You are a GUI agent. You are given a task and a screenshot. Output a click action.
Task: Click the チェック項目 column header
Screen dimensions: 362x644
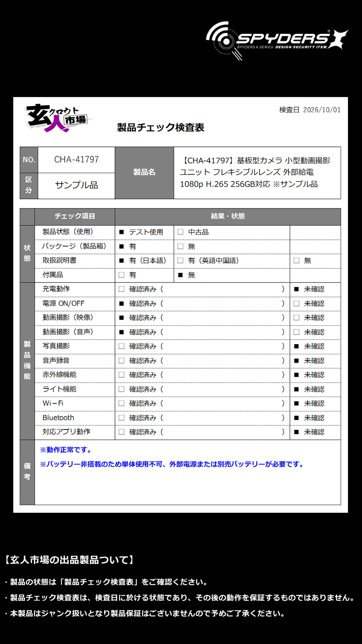(75, 217)
